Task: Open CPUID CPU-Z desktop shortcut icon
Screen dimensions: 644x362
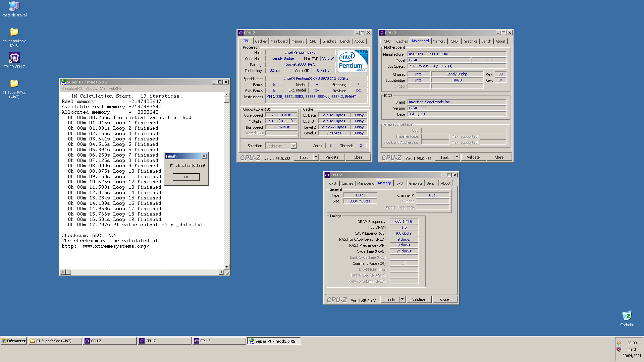Action: 14,60
